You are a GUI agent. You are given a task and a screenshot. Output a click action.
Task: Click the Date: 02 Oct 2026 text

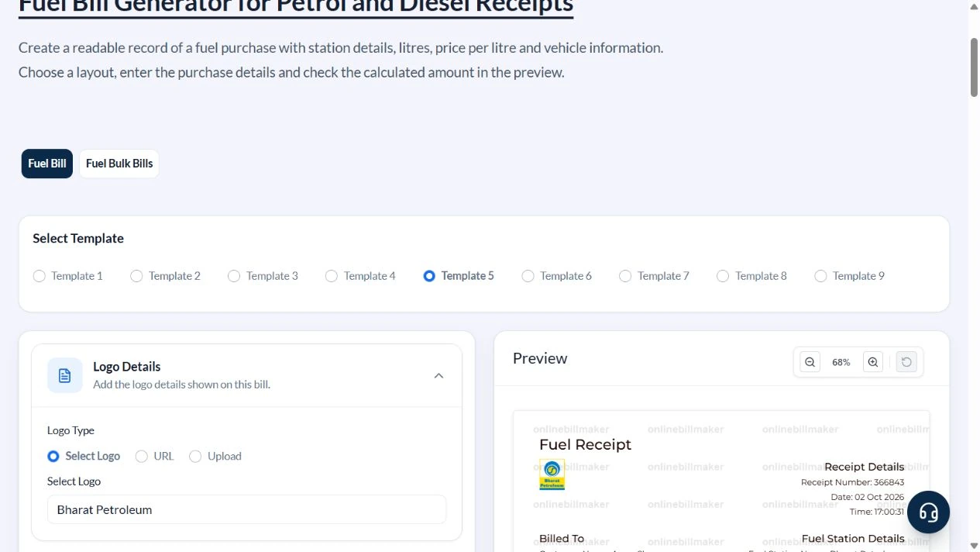(x=867, y=497)
